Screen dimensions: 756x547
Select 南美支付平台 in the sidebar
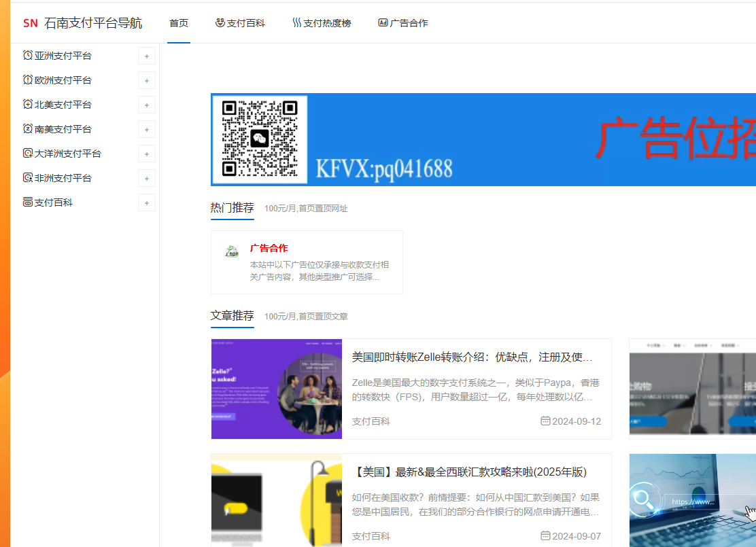[x=63, y=129]
